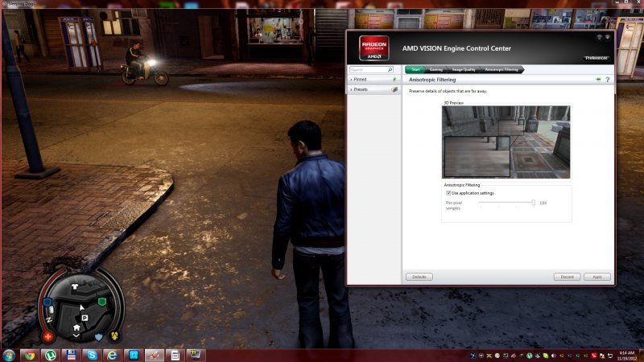Open help with the question mark icon

pos(608,80)
